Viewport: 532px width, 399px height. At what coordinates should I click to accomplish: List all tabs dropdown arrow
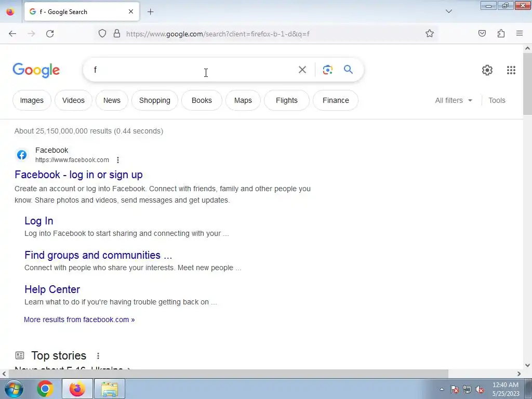pos(448,11)
